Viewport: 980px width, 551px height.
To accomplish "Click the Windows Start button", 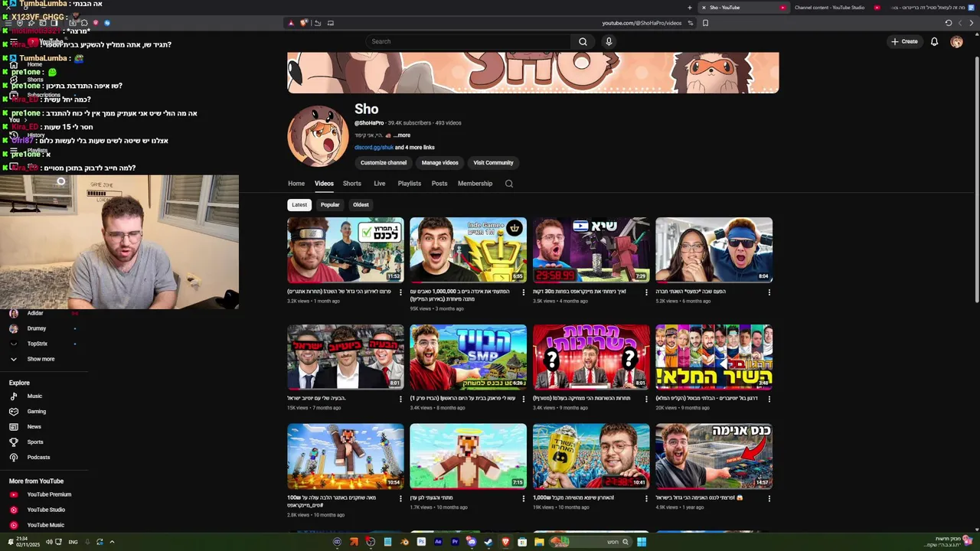I will click(x=642, y=542).
